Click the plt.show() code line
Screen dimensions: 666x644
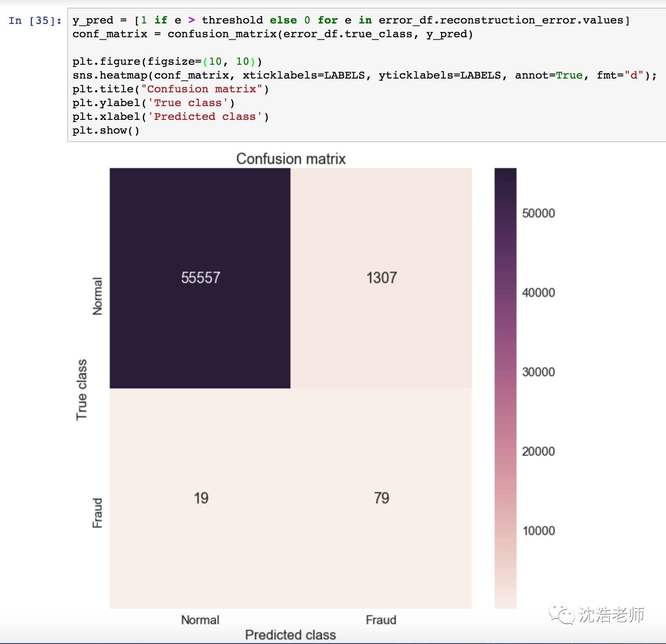coord(106,130)
